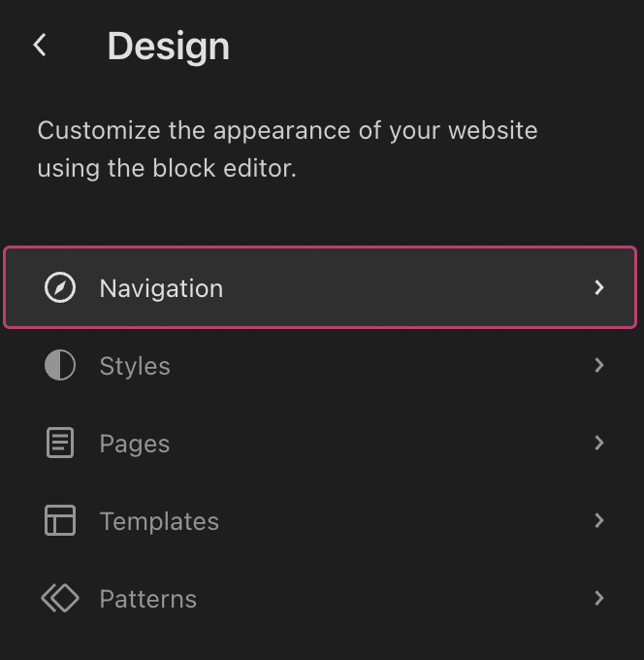The image size is (644, 660).
Task: Open the Patterns menu item label
Action: [x=148, y=599]
